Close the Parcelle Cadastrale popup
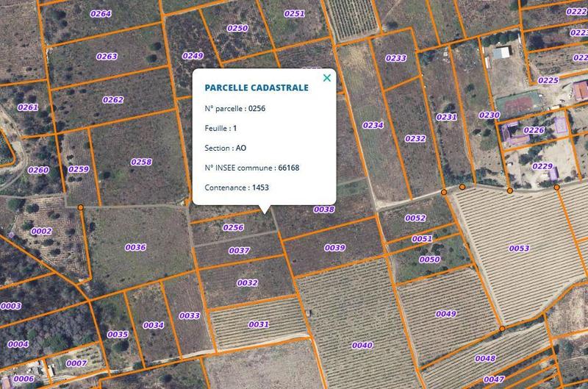Image resolution: width=588 pixels, height=389 pixels. 327,77
